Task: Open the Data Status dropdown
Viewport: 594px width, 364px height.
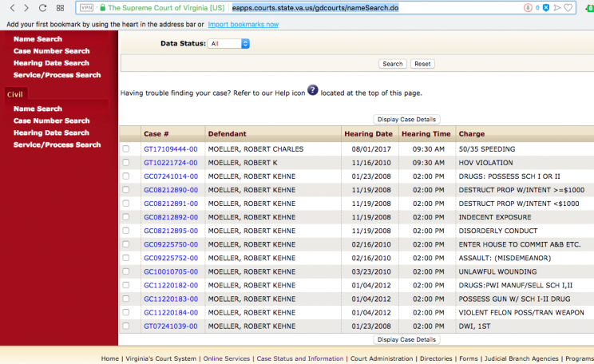Action: click(228, 44)
